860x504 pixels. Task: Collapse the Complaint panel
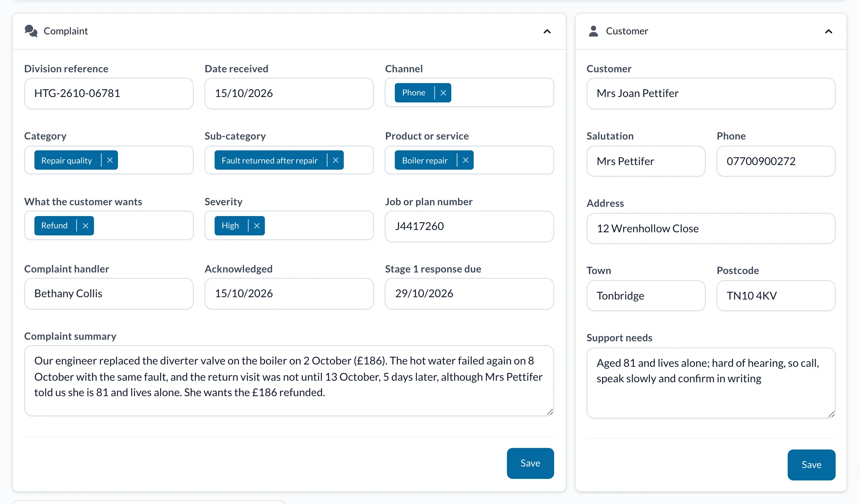(x=547, y=31)
